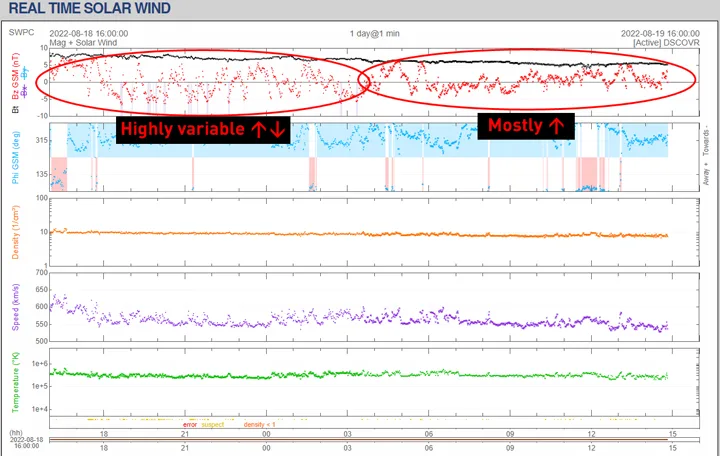Select the SWPC source label
Image resolution: width=720 pixels, height=456 pixels.
(21, 33)
